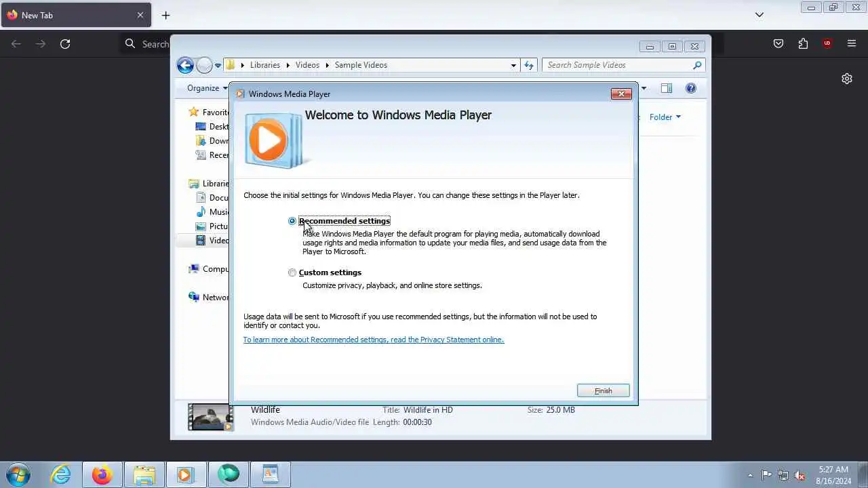Select Computer in Explorer navigation pane
868x488 pixels.
pos(209,269)
